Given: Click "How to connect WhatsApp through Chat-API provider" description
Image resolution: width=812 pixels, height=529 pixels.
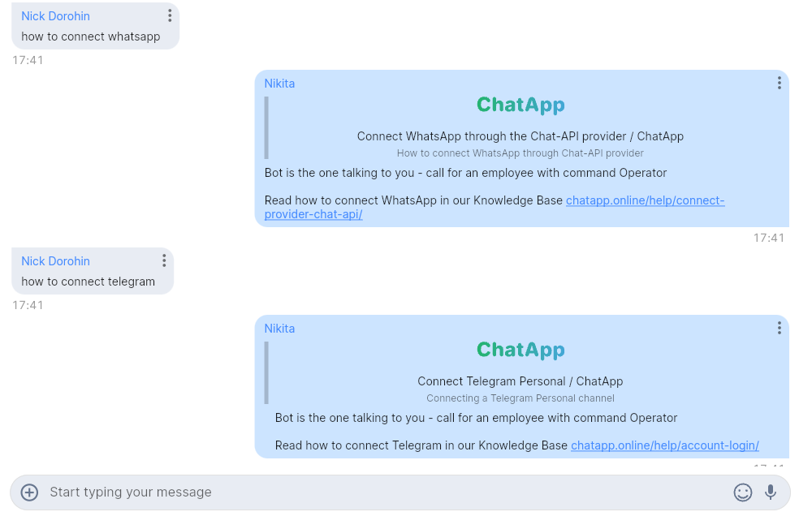Looking at the screenshot, I should pyautogui.click(x=520, y=153).
